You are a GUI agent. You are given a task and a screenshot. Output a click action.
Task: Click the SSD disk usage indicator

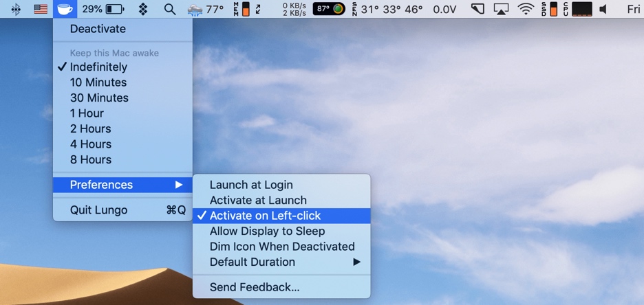[x=549, y=9]
